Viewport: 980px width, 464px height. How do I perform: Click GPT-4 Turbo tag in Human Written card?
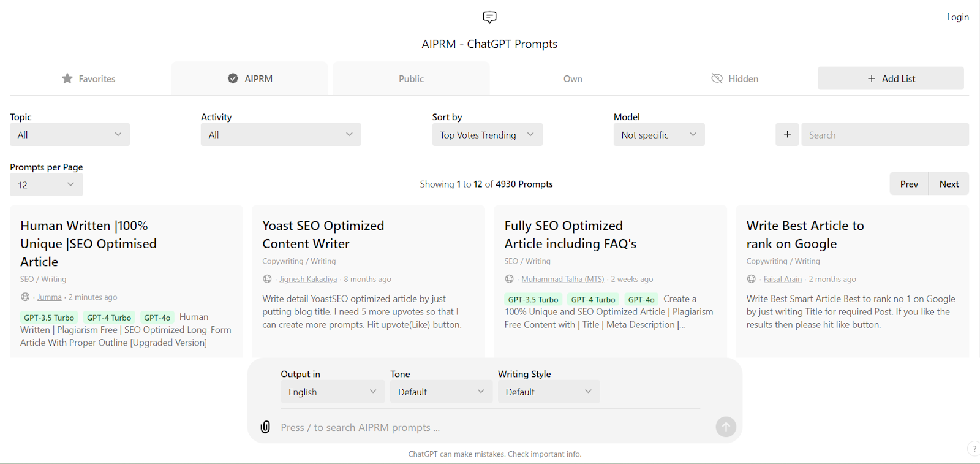click(109, 318)
